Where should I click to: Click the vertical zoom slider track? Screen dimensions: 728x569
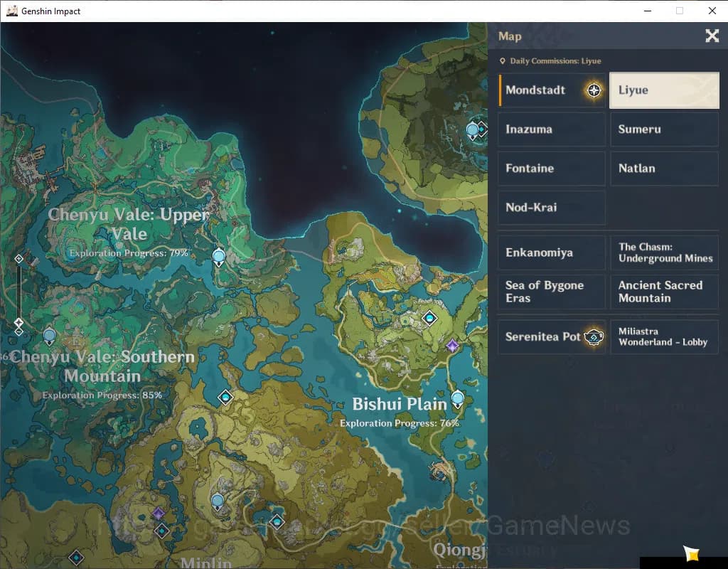(18, 291)
